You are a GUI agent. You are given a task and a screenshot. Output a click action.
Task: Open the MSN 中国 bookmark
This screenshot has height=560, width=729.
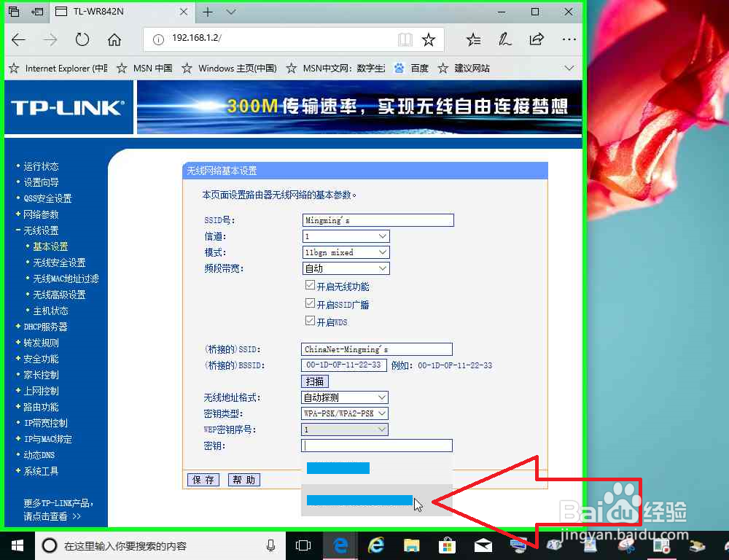144,69
